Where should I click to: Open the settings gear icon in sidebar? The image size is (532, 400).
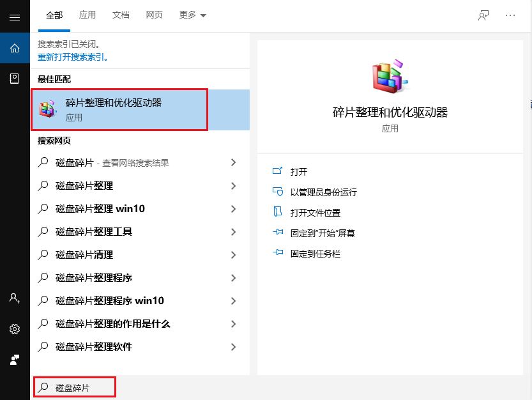point(15,329)
